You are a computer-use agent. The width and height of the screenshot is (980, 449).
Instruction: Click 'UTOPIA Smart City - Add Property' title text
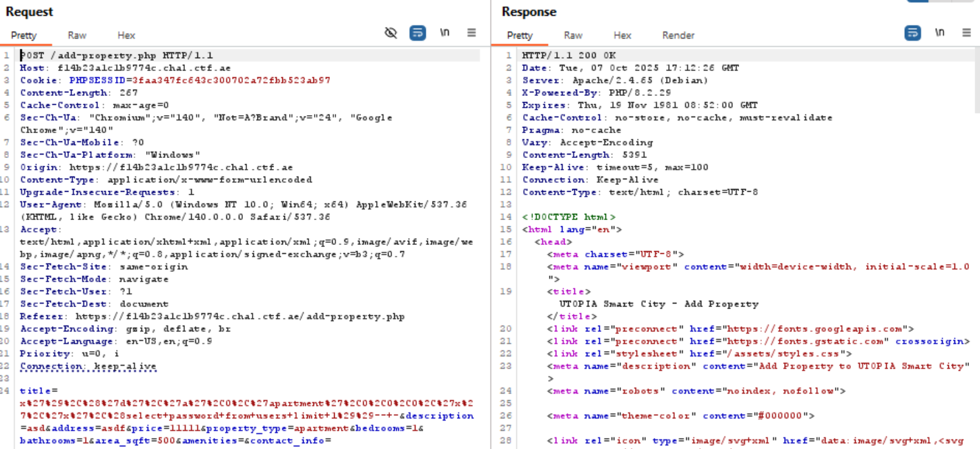[x=659, y=304]
